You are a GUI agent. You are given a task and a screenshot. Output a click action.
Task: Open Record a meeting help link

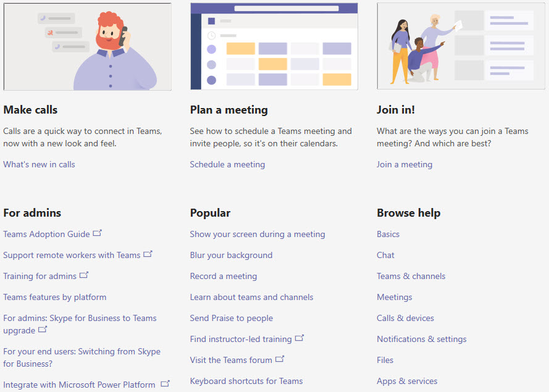(224, 276)
